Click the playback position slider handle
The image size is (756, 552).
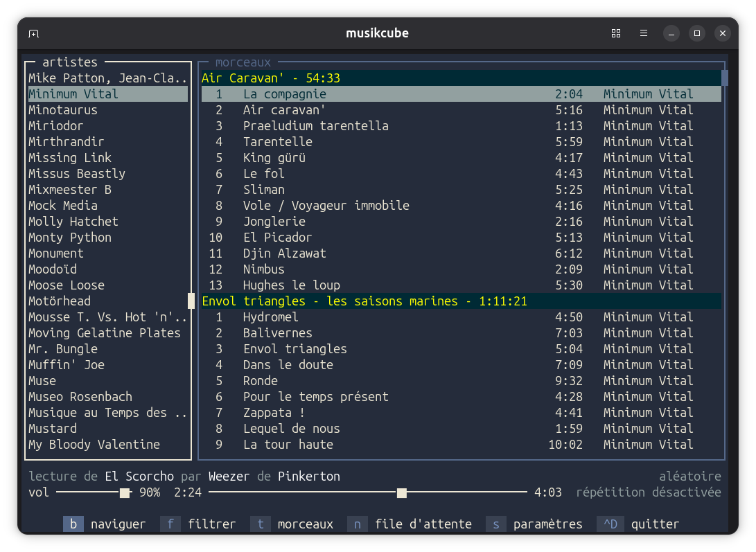click(401, 493)
